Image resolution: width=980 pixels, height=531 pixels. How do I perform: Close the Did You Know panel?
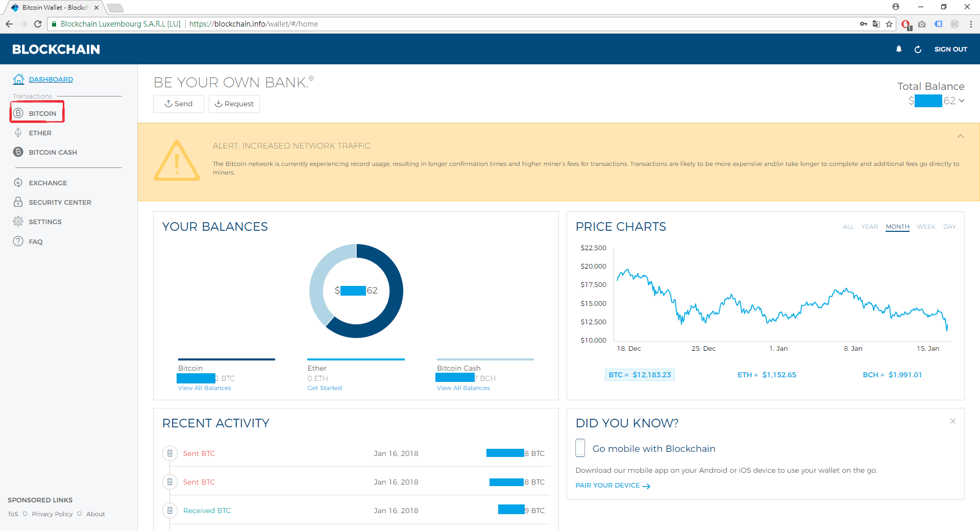click(x=953, y=421)
